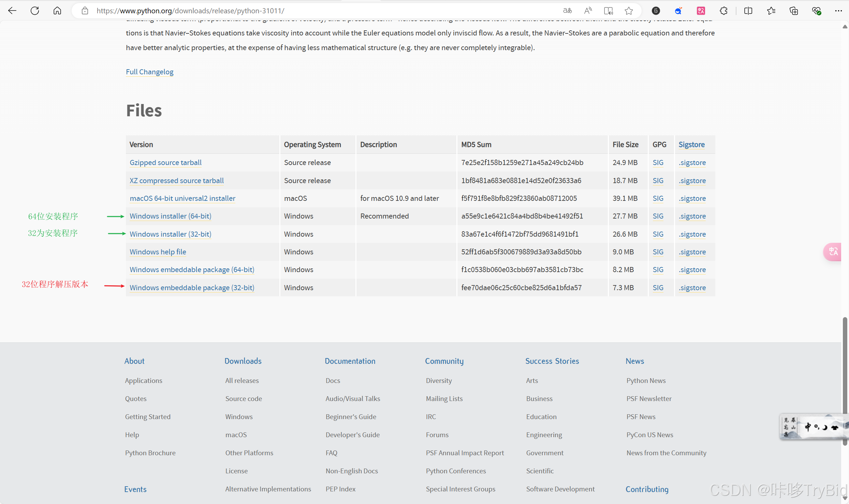The image size is (849, 504).
Task: Open Developer's Guide footer link
Action: click(352, 434)
